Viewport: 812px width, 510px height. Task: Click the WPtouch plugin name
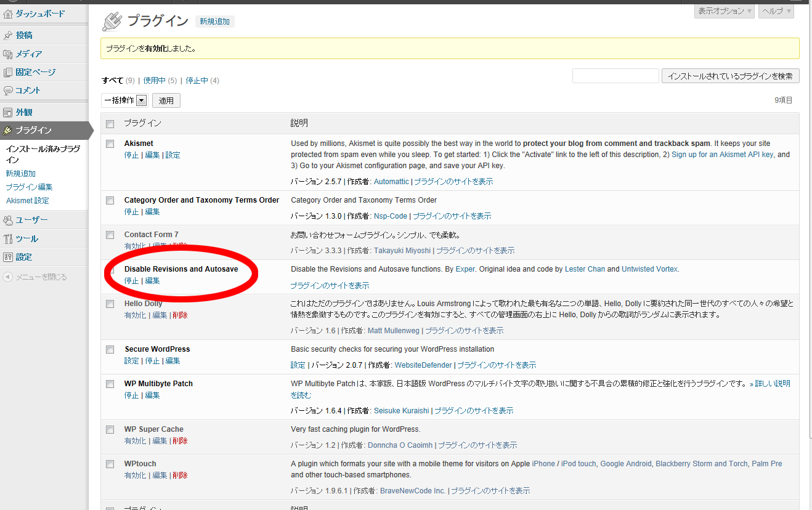tap(140, 464)
